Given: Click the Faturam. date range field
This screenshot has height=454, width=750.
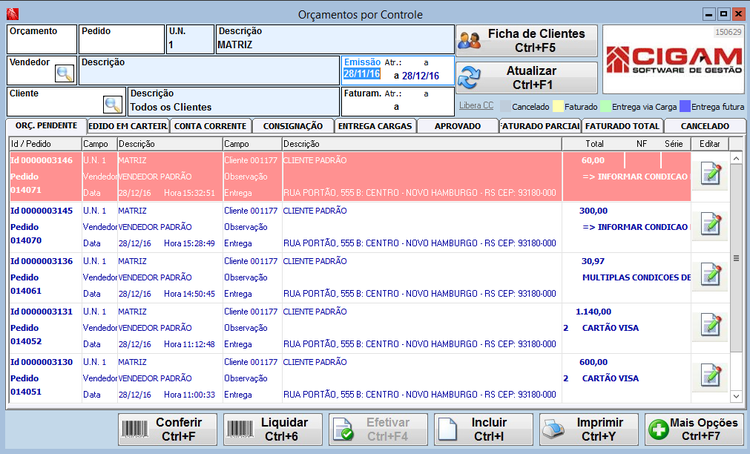Looking at the screenshot, I should coord(397,101).
